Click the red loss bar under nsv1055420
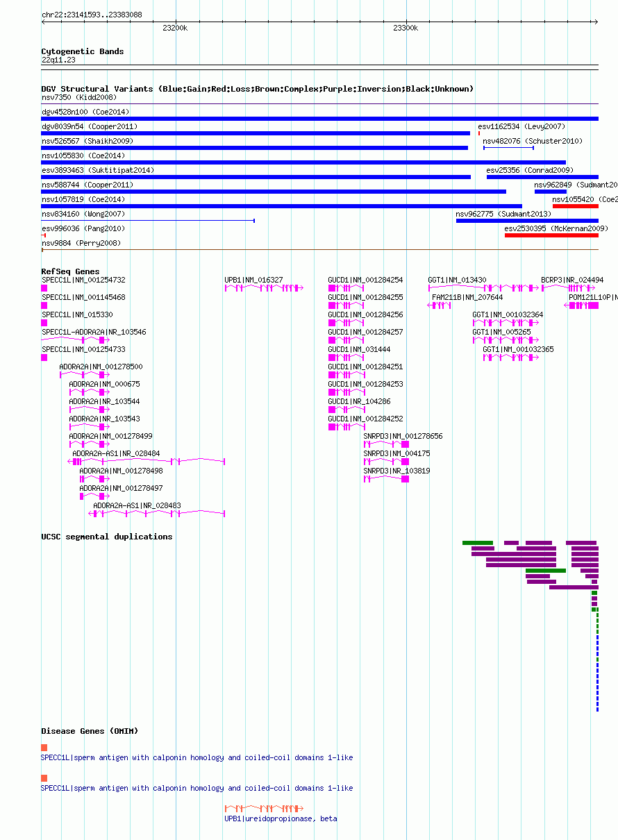Image resolution: width=618 pixels, height=840 pixels. (575, 206)
